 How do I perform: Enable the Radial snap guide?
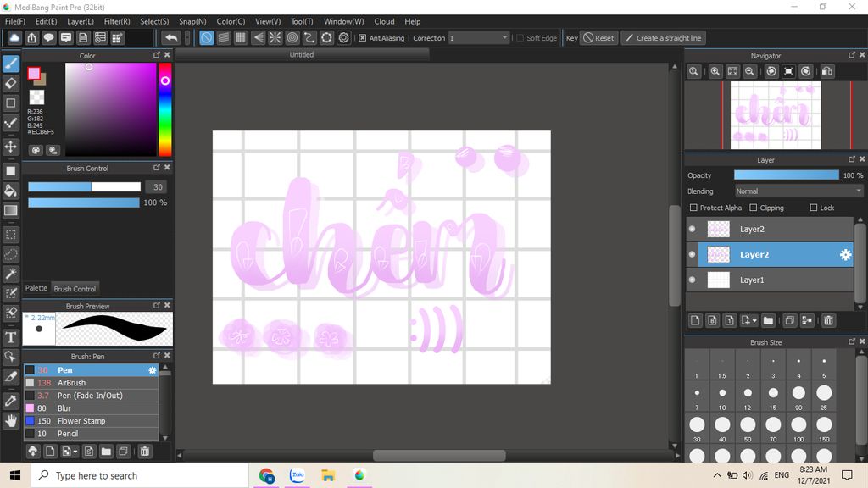click(275, 37)
